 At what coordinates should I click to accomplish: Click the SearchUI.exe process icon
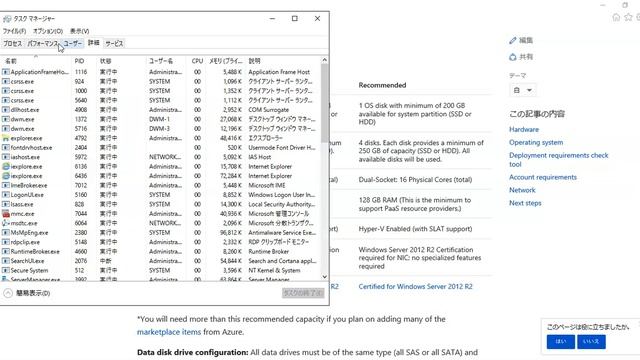[x=6, y=261]
